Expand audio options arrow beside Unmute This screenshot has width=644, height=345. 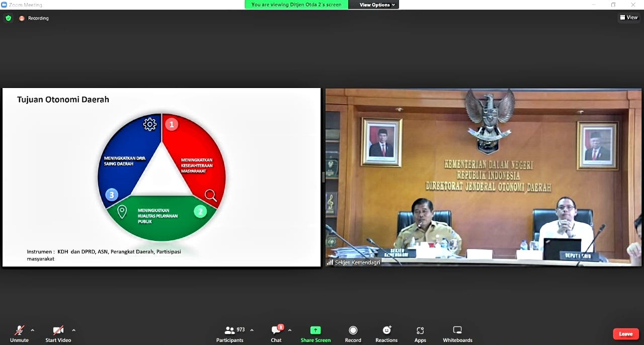33,330
